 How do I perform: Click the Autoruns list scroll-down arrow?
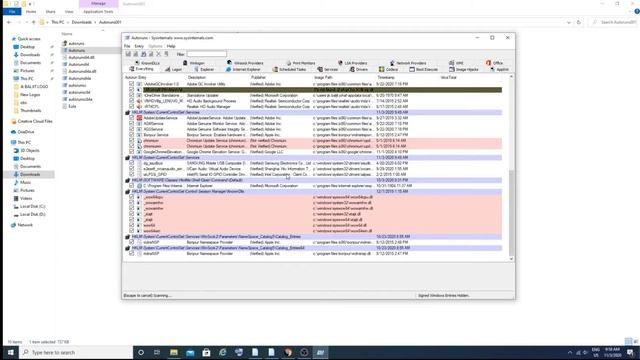511,259
